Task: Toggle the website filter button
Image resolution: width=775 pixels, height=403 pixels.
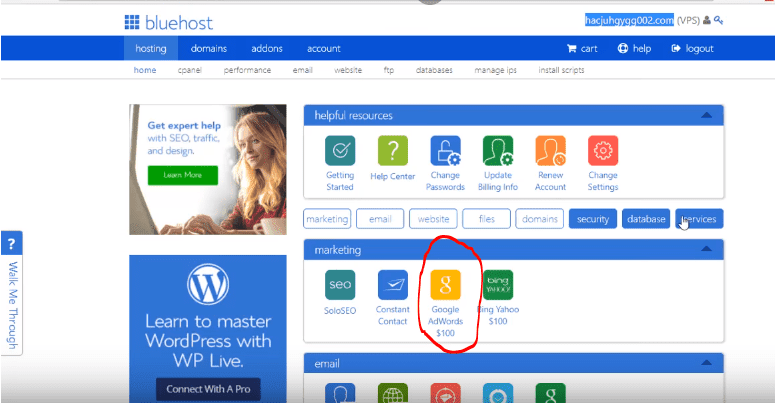Action: click(433, 219)
